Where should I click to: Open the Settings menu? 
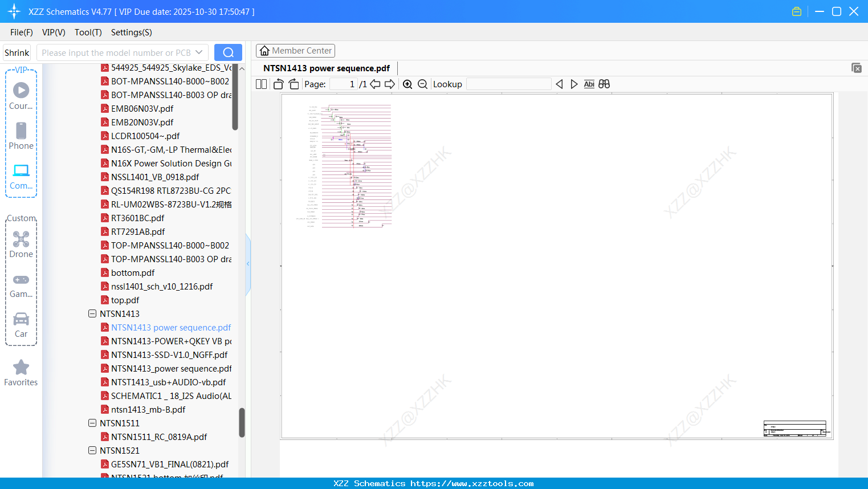(132, 32)
